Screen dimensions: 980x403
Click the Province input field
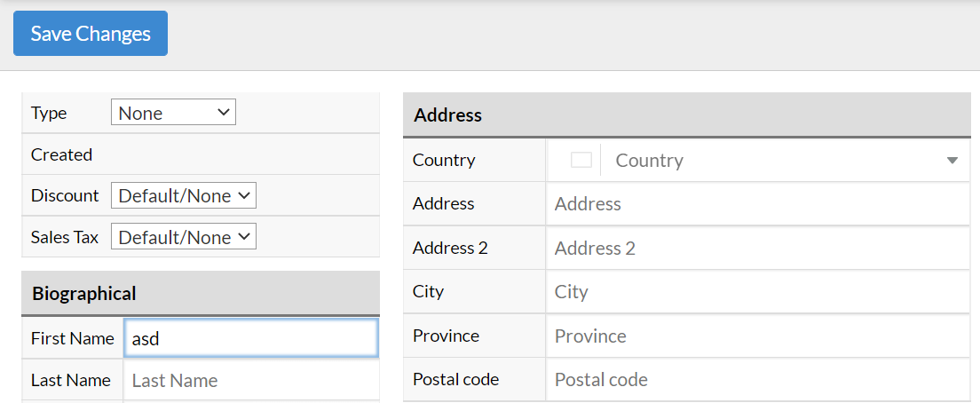(x=757, y=336)
